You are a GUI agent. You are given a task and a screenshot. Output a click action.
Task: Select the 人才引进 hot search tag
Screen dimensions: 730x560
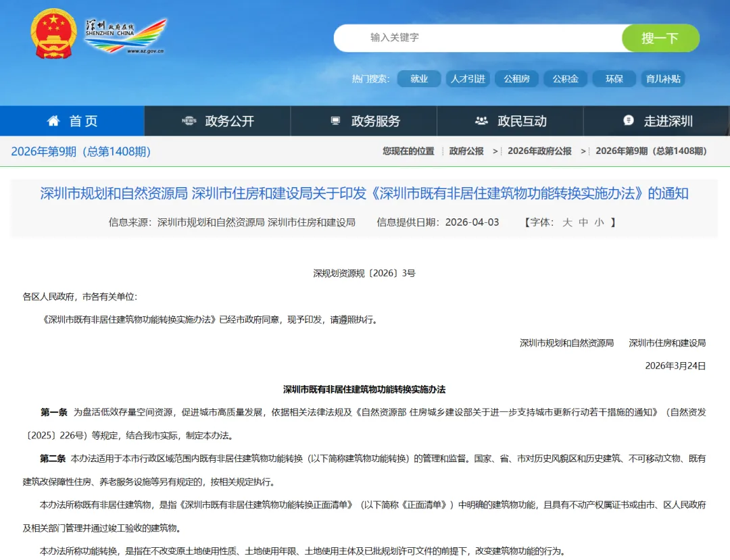coord(468,78)
